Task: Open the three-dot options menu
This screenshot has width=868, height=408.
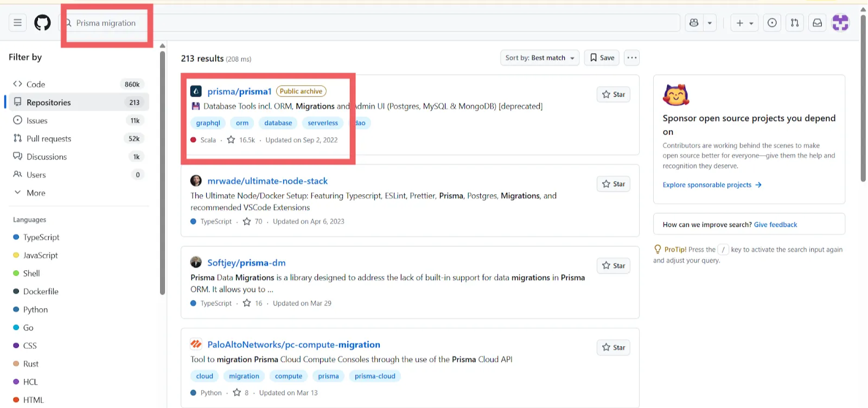Action: (632, 58)
